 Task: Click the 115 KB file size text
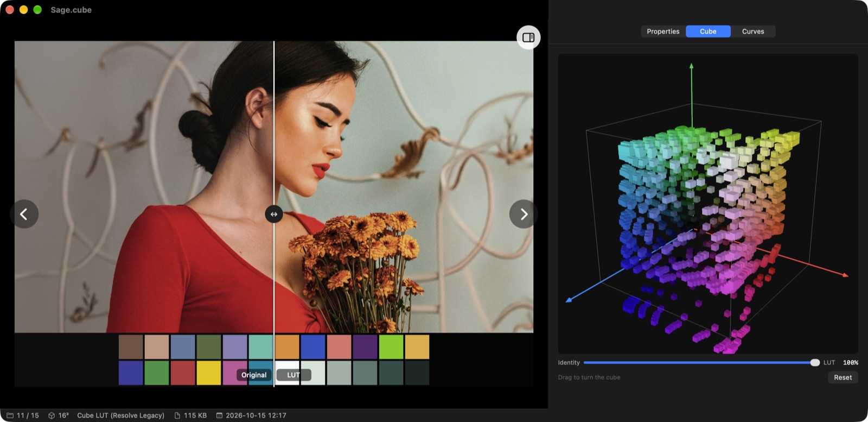[195, 415]
